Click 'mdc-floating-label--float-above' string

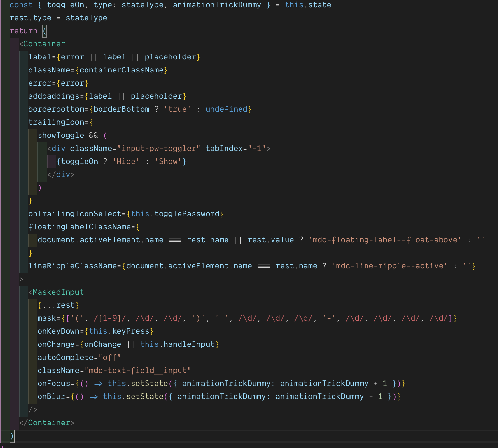click(x=385, y=240)
